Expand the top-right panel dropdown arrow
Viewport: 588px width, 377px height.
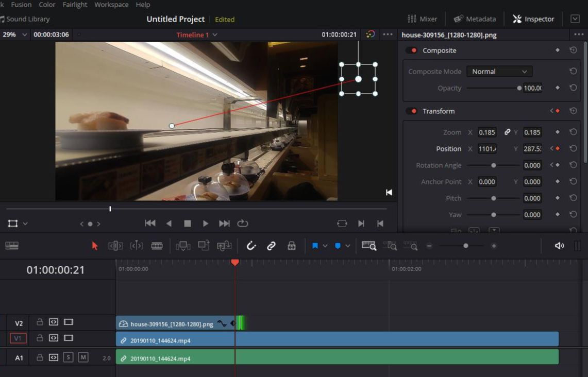point(575,19)
